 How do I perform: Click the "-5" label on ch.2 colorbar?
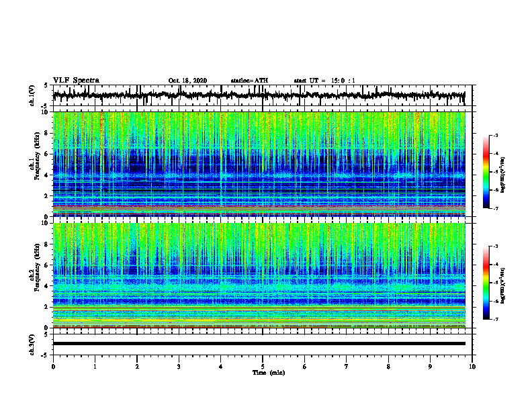[496, 283]
